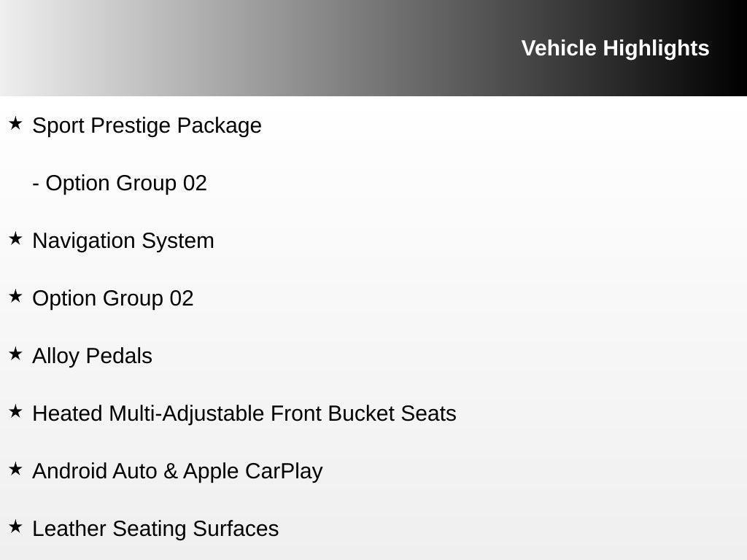The height and width of the screenshot is (560, 747).
Task: Select the Sport Prestige Package text
Action: pos(147,125)
